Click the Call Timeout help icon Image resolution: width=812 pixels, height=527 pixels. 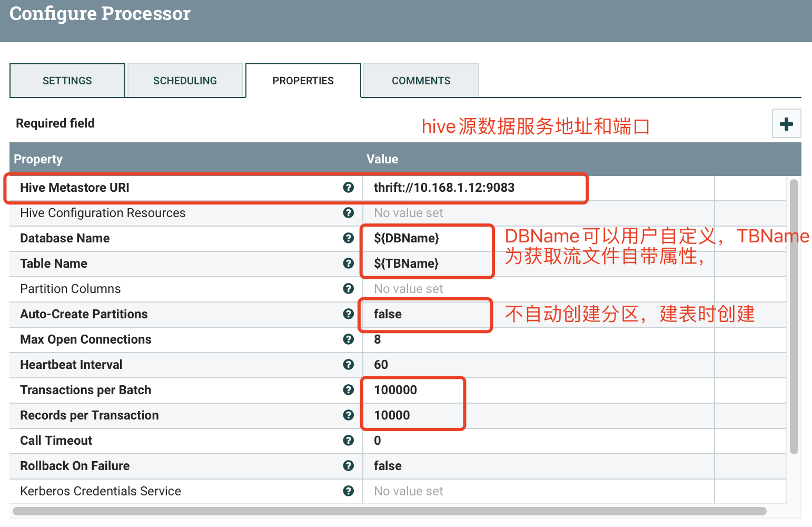[348, 441]
